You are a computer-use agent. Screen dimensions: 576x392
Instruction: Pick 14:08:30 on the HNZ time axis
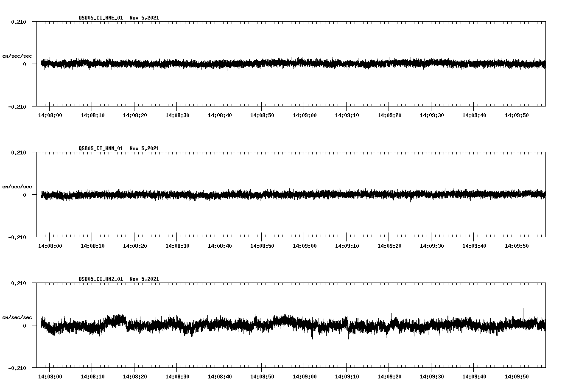coord(177,377)
